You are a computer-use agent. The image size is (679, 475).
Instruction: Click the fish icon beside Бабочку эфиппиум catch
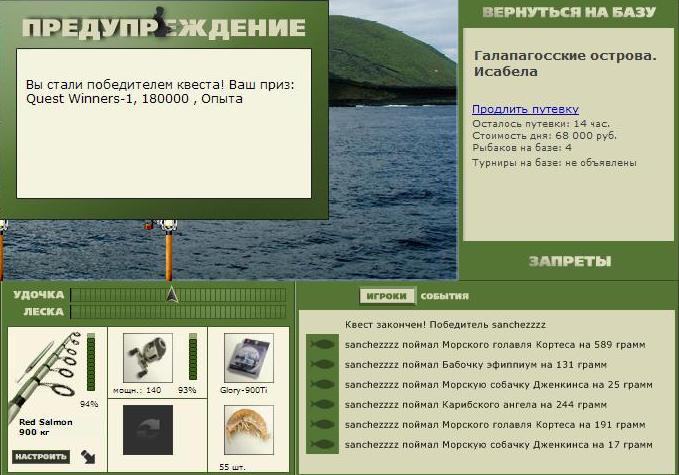click(323, 364)
